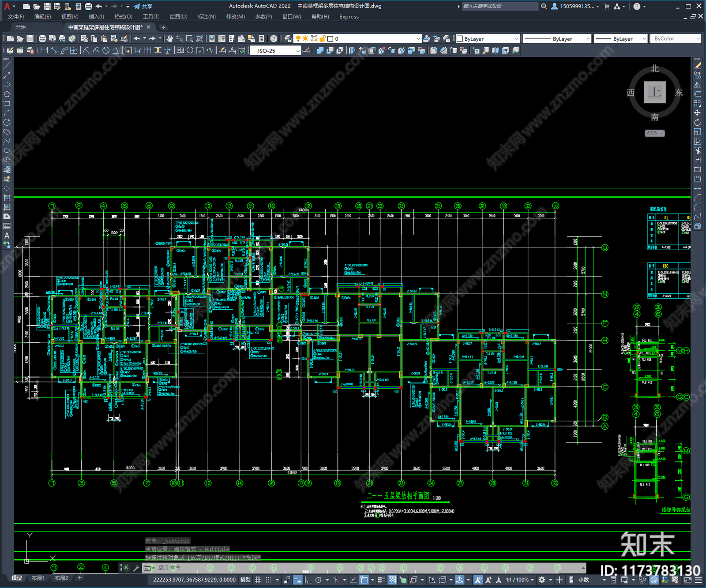Screen dimensions: 706x588
Task: Select the Erase tool in modify toolbar
Action: (697, 65)
